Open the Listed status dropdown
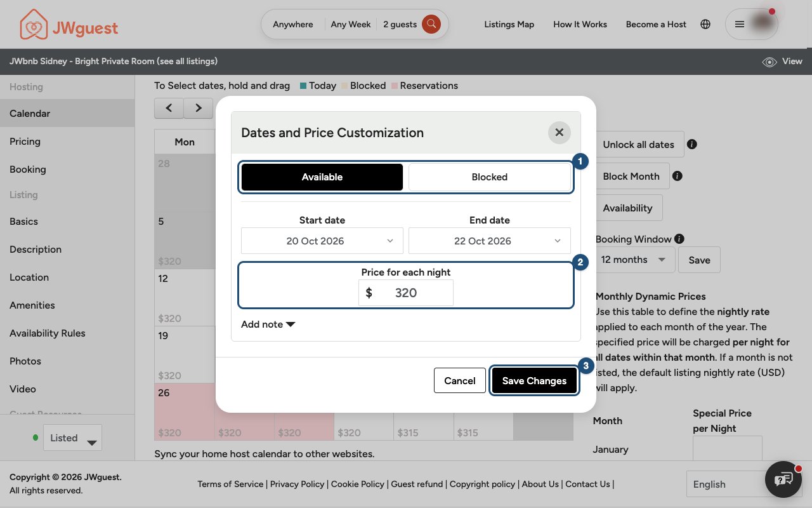812x508 pixels. coord(72,438)
